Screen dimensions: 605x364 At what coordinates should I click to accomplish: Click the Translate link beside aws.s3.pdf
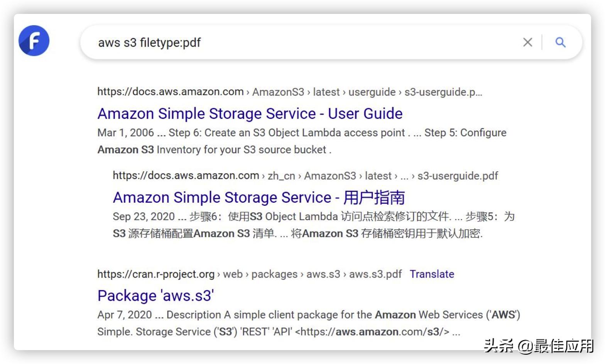click(x=431, y=274)
